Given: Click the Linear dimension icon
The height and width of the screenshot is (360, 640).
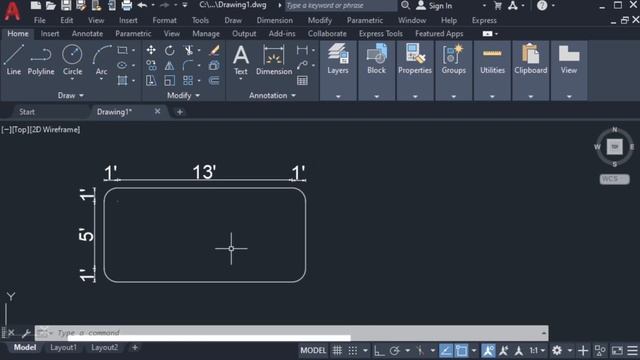Looking at the screenshot, I should (x=302, y=50).
